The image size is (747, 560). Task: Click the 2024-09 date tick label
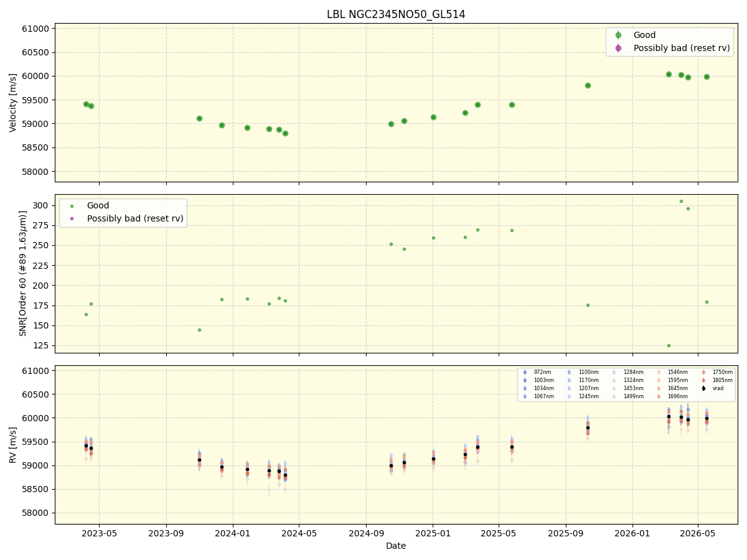click(366, 533)
